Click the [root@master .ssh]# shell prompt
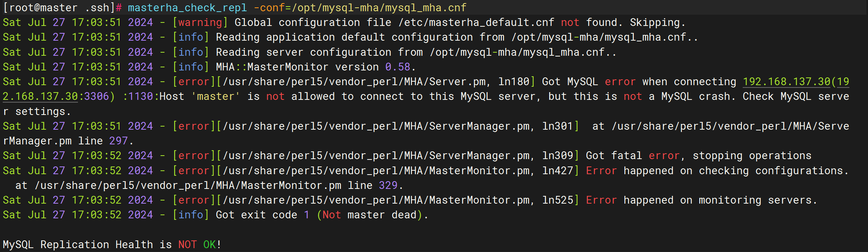 pos(62,8)
